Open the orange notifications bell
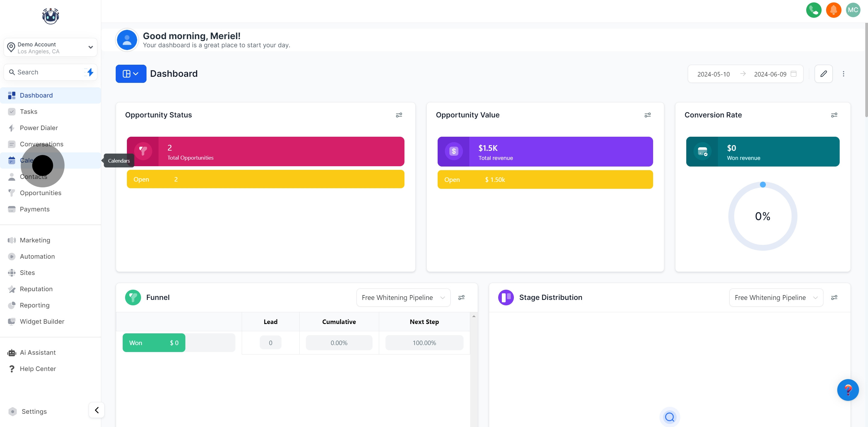Viewport: 868px width, 427px height. [x=833, y=10]
